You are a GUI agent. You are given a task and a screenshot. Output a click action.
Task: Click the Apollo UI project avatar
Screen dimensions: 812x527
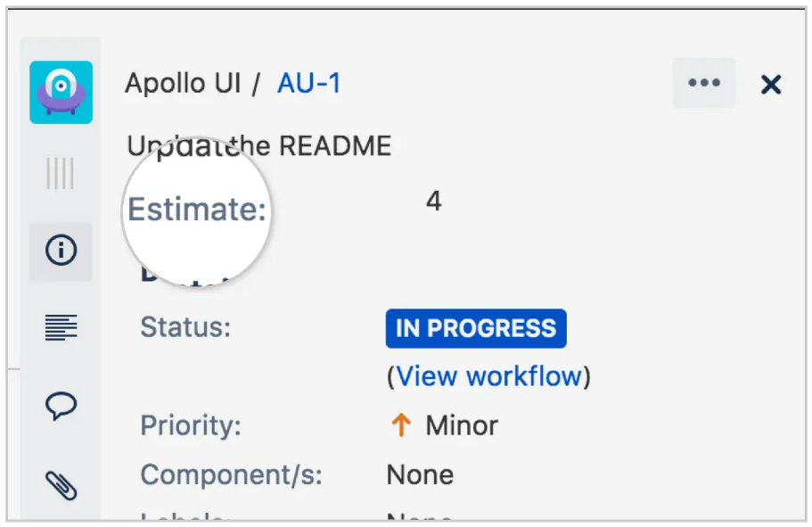[61, 92]
